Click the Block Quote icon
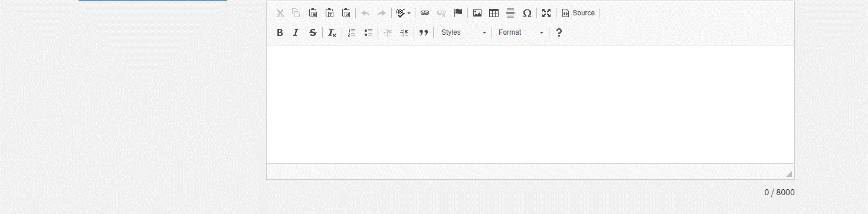868x214 pixels. (423, 32)
